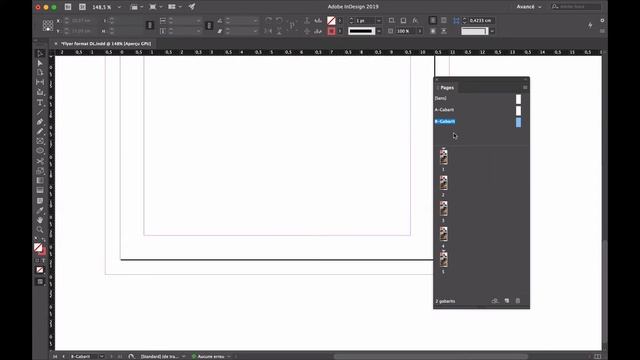Open Adobe Stock from the app bar
The image size is (640, 360).
[82, 7]
